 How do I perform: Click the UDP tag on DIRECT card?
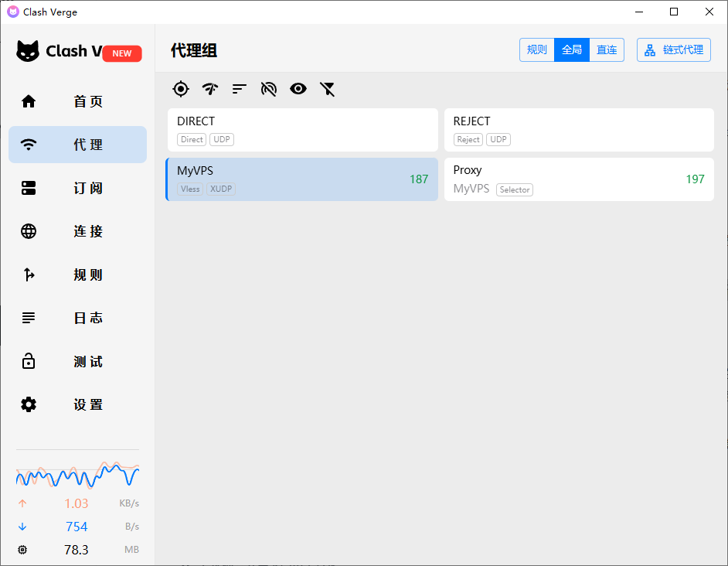tap(222, 139)
